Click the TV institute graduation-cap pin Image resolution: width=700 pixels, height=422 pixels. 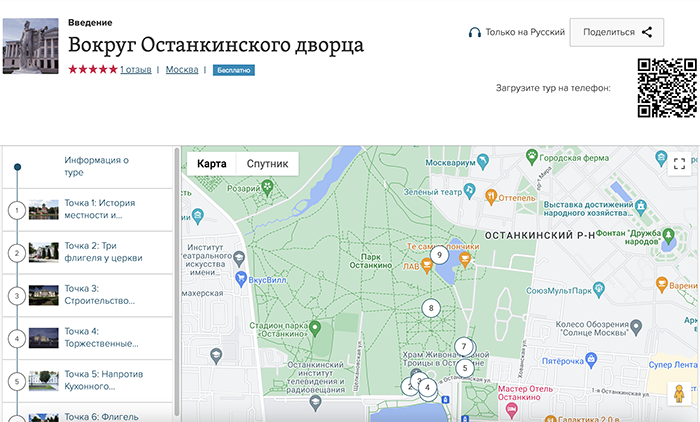(315, 403)
